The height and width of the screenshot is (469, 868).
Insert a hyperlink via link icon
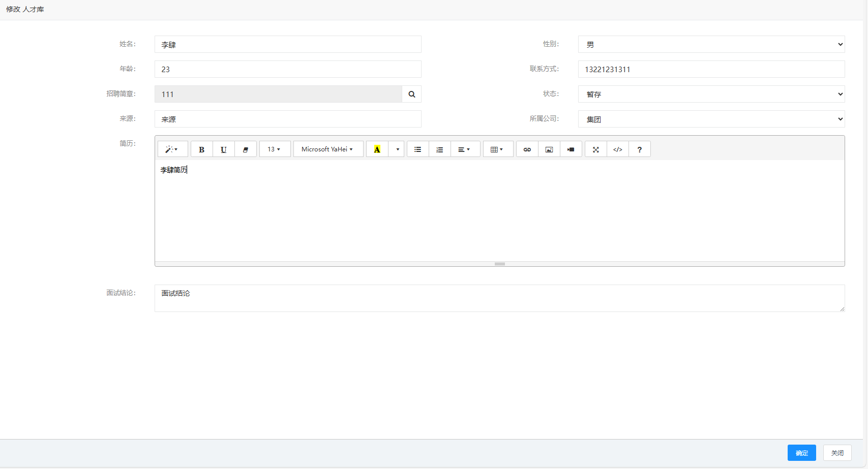[x=527, y=149]
